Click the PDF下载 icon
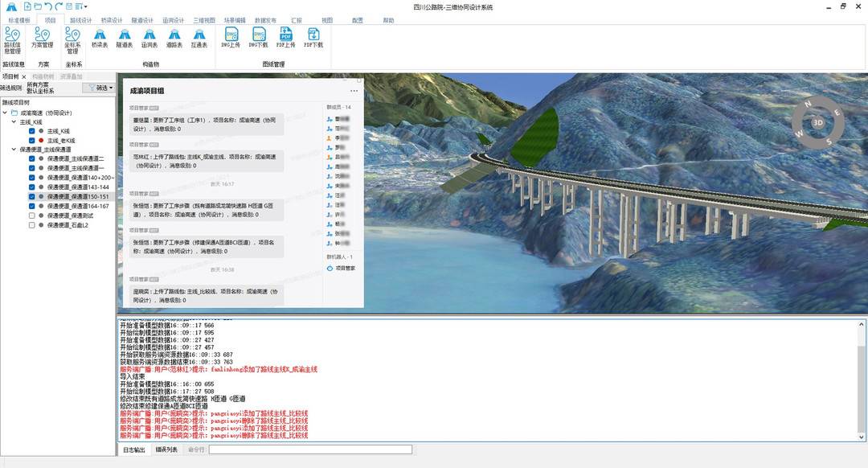The image size is (868, 468). pos(313,38)
